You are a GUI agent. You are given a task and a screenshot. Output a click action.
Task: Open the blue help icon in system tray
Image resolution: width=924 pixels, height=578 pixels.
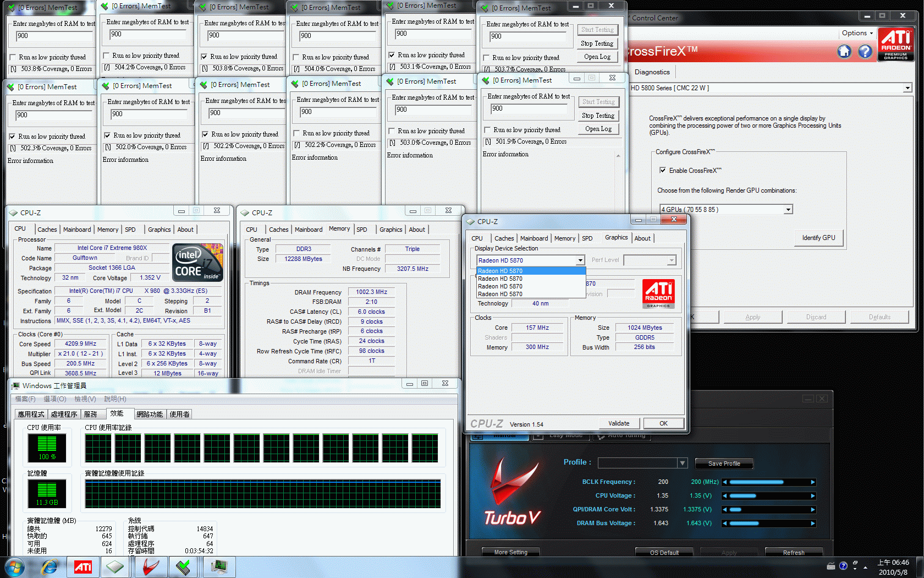tap(843, 566)
